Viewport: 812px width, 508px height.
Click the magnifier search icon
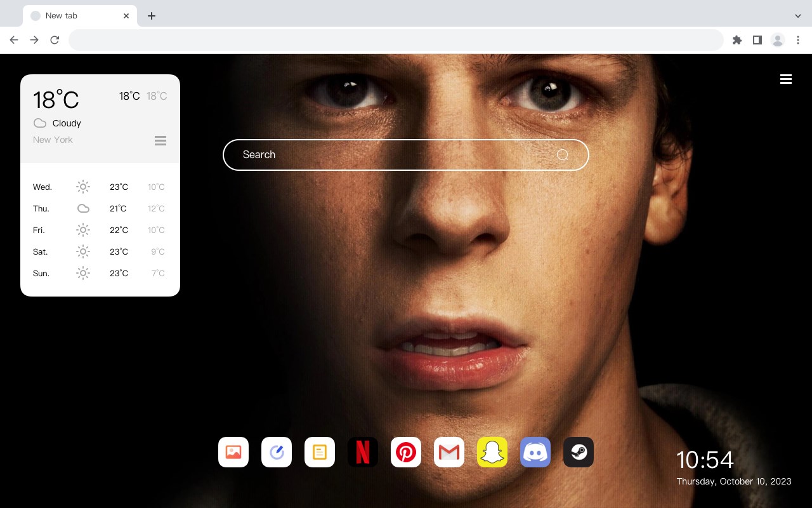(x=563, y=155)
